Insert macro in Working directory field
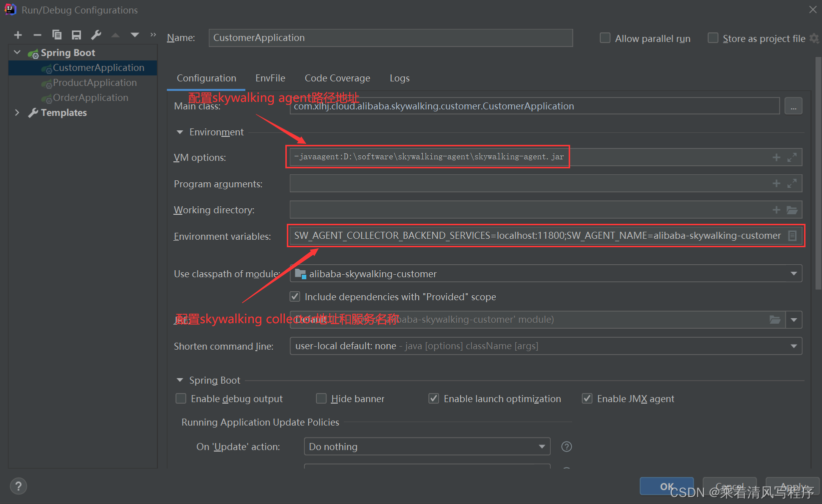Viewport: 822px width, 504px height. tap(777, 210)
